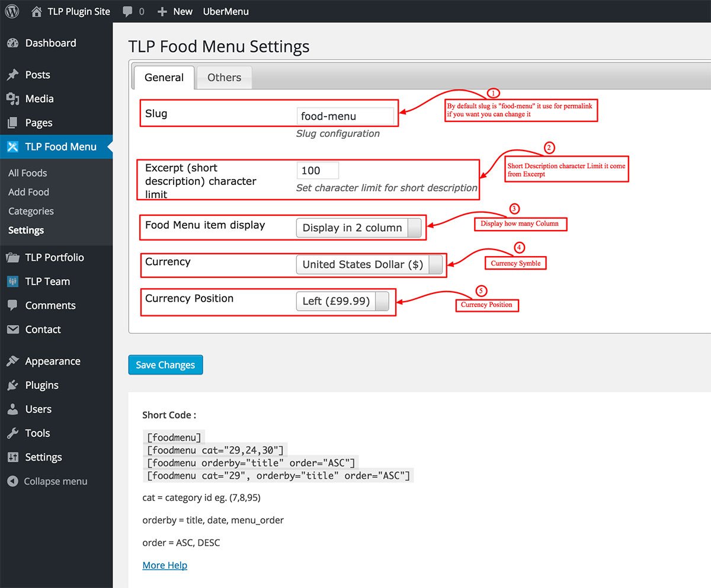Click the WordPress logo icon
This screenshot has height=588, width=711.
[x=12, y=11]
